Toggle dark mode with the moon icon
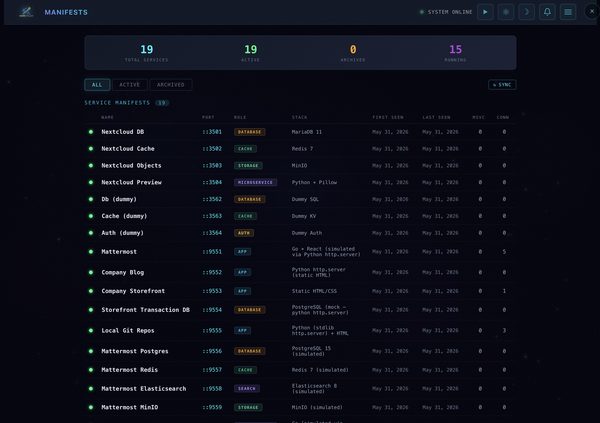The width and height of the screenshot is (600, 423). pyautogui.click(x=527, y=12)
